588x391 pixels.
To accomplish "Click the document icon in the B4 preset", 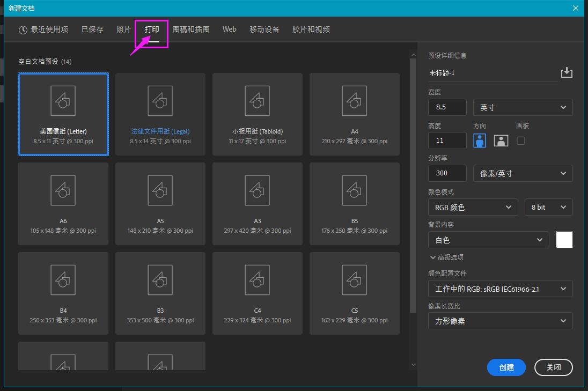I will tap(63, 280).
